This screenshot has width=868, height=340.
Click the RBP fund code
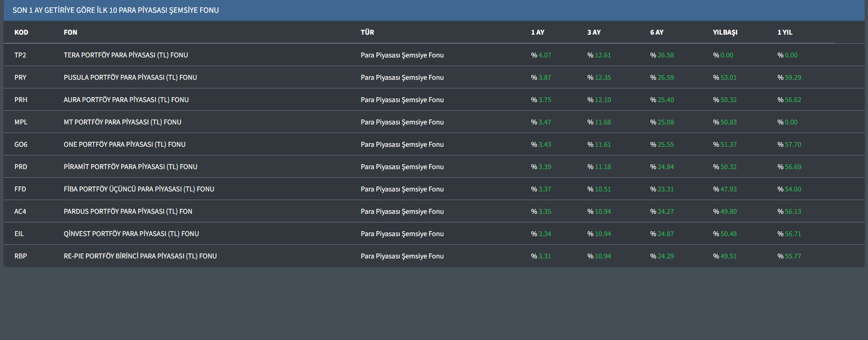tap(21, 256)
